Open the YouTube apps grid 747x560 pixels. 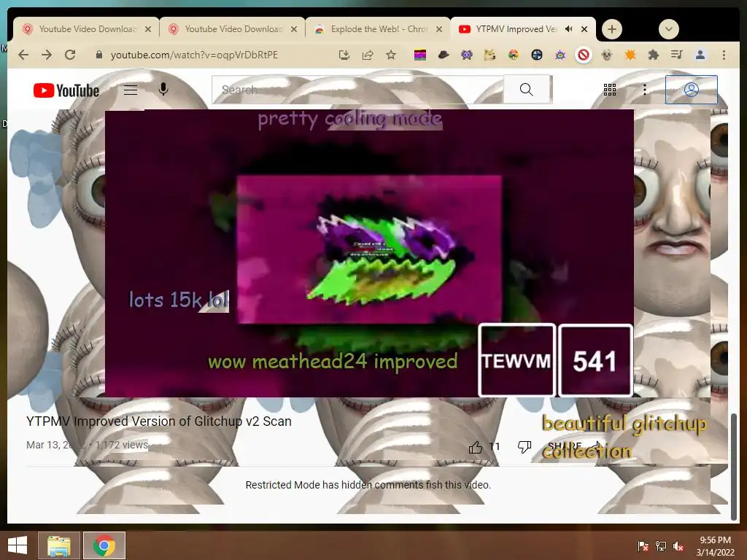[x=610, y=90]
